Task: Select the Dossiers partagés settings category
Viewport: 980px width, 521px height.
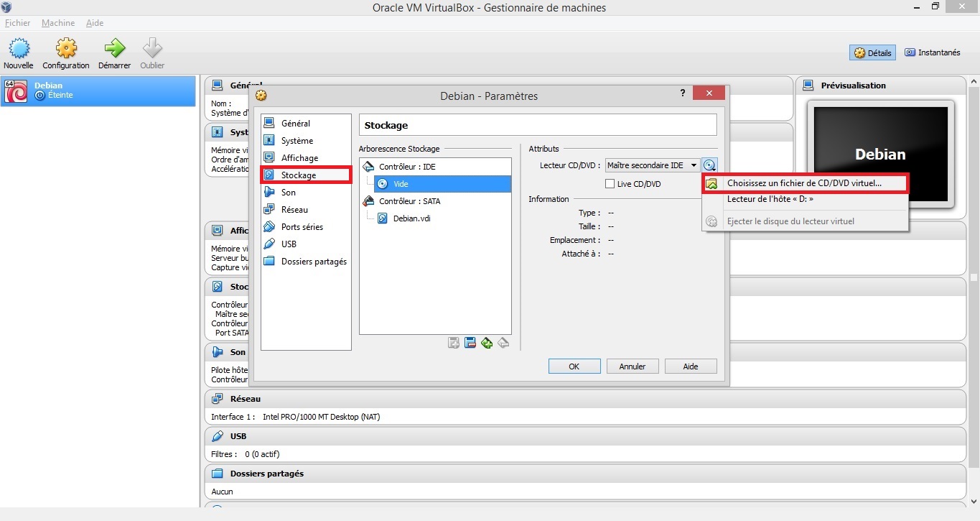Action: (306, 262)
